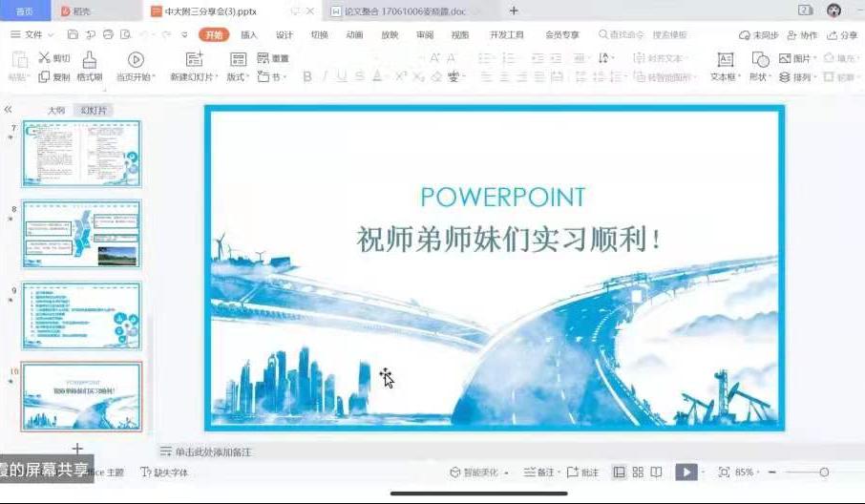Collapse the slide panel with double chevron
Viewport: 865px width, 504px height.
pyautogui.click(x=9, y=110)
